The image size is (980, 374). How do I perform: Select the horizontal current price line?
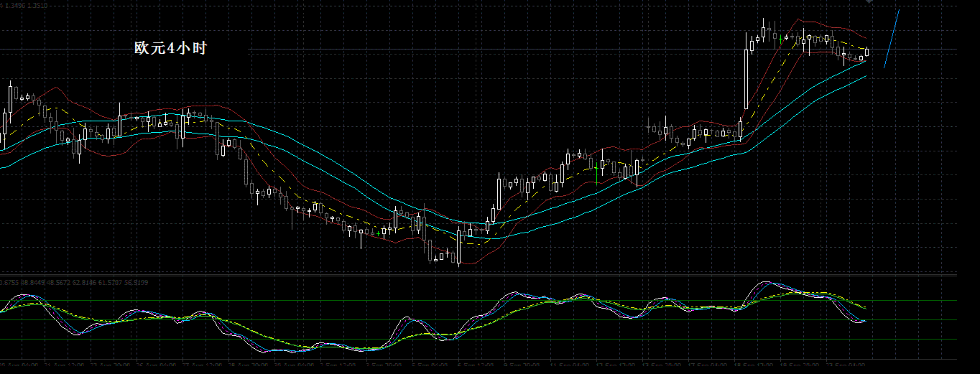(x=479, y=50)
